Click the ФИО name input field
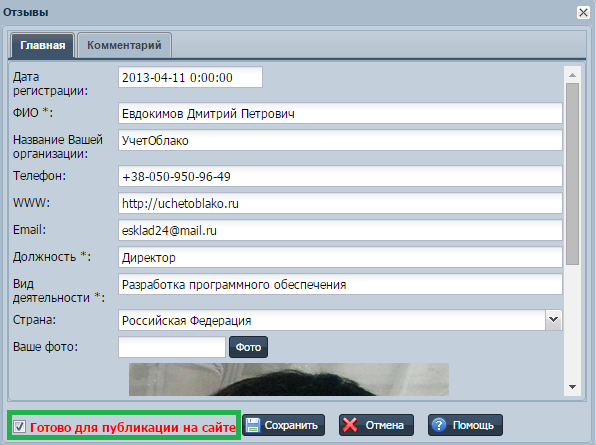The height and width of the screenshot is (445, 596). 340,113
